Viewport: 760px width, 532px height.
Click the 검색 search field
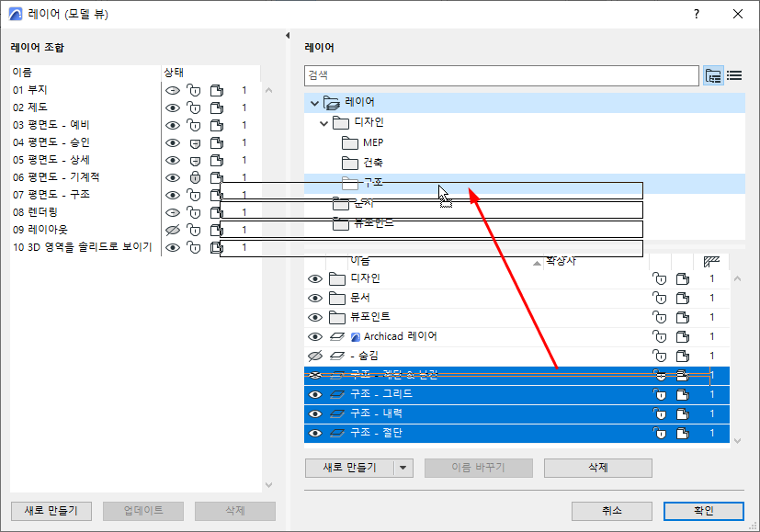(502, 75)
